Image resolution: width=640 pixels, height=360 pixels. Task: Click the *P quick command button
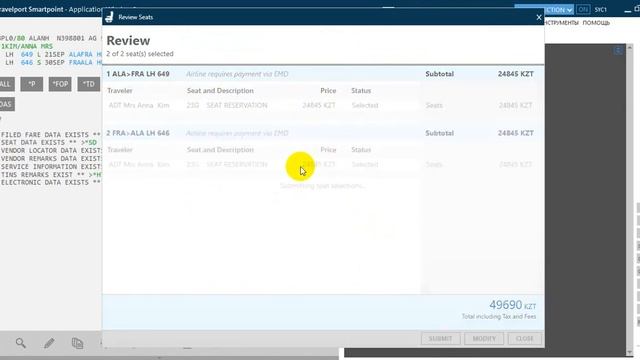pos(31,84)
